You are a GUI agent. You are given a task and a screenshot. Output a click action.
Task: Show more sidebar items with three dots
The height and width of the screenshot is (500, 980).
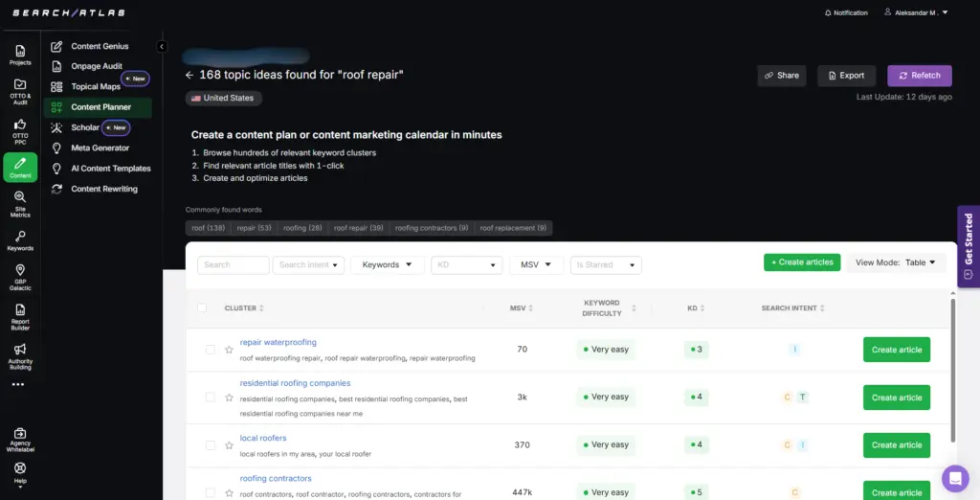[x=18, y=384]
